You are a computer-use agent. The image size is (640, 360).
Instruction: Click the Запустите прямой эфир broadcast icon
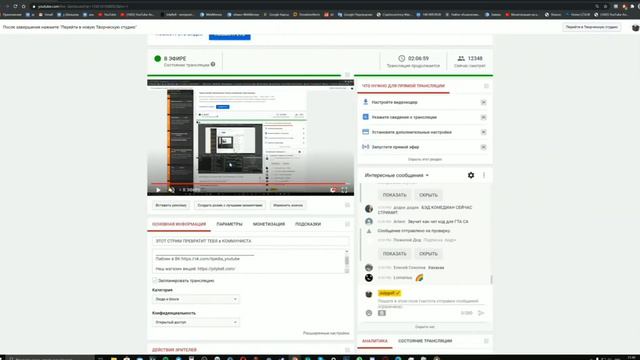[366, 147]
